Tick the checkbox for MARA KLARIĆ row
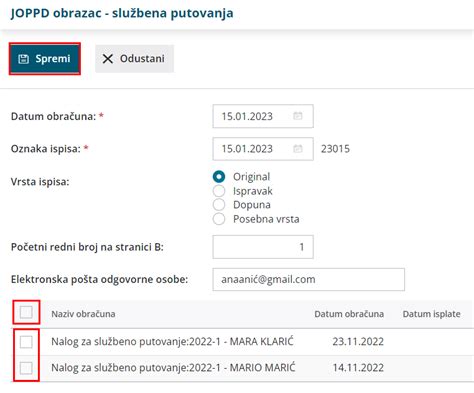 coord(26,342)
